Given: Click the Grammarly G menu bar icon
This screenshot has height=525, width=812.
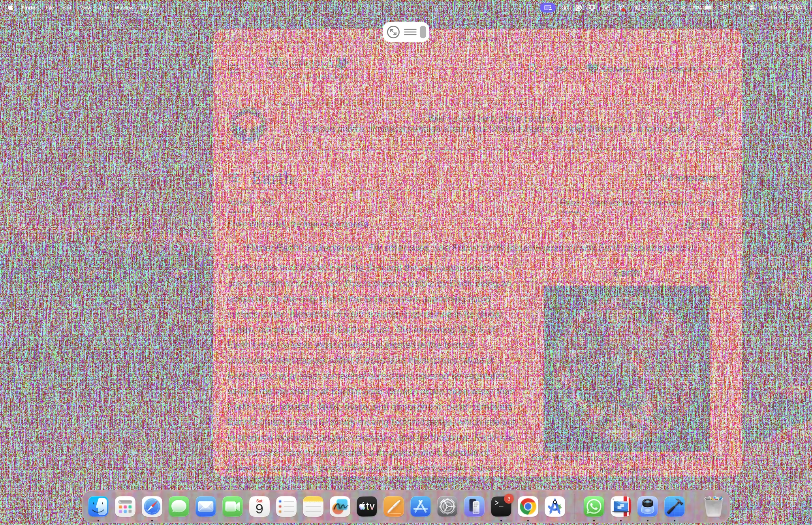Looking at the screenshot, I should pos(579,8).
